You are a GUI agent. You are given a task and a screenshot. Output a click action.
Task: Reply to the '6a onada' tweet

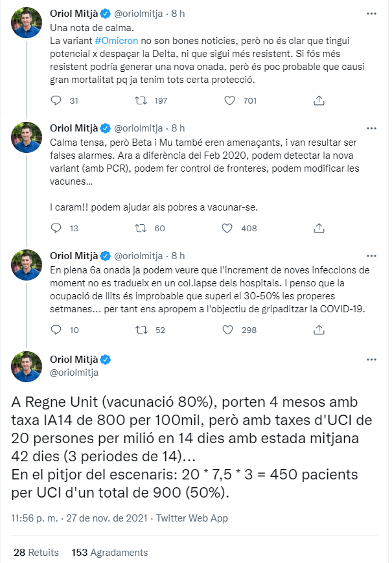click(56, 330)
